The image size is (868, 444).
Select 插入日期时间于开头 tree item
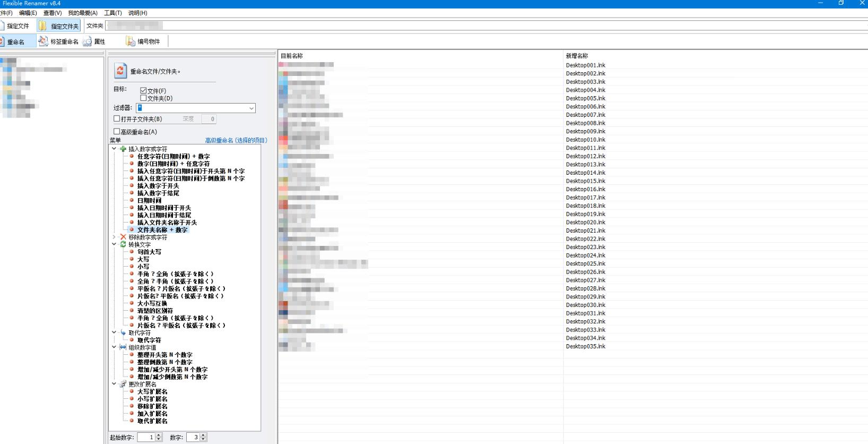(x=164, y=208)
